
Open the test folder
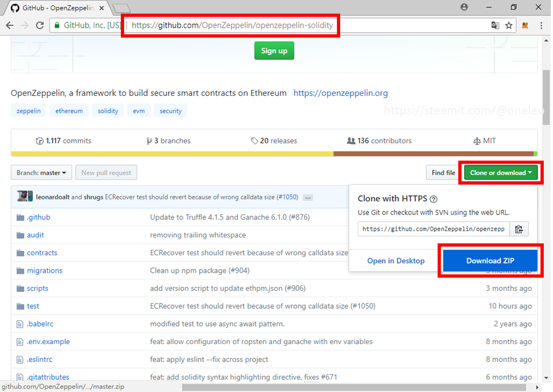point(33,307)
